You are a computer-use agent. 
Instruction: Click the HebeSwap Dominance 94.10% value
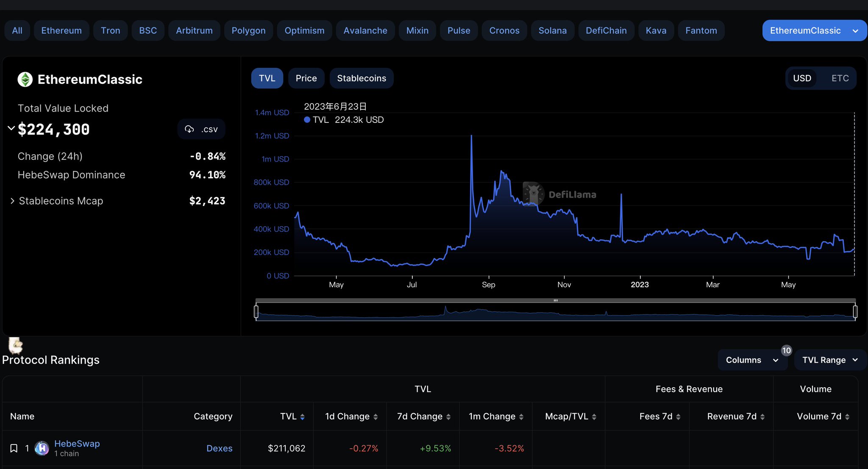click(207, 175)
